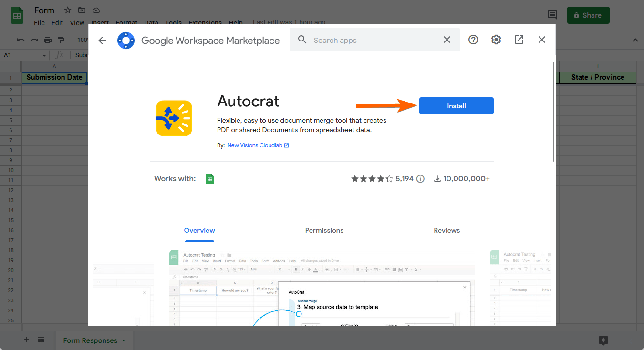Click the Share button
Image resolution: width=644 pixels, height=350 pixels.
[588, 15]
